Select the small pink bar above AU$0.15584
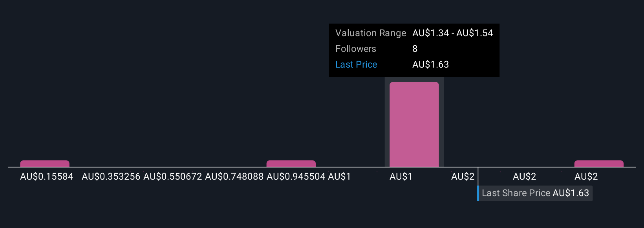Screen dimensions: 644x228 pos(45,164)
